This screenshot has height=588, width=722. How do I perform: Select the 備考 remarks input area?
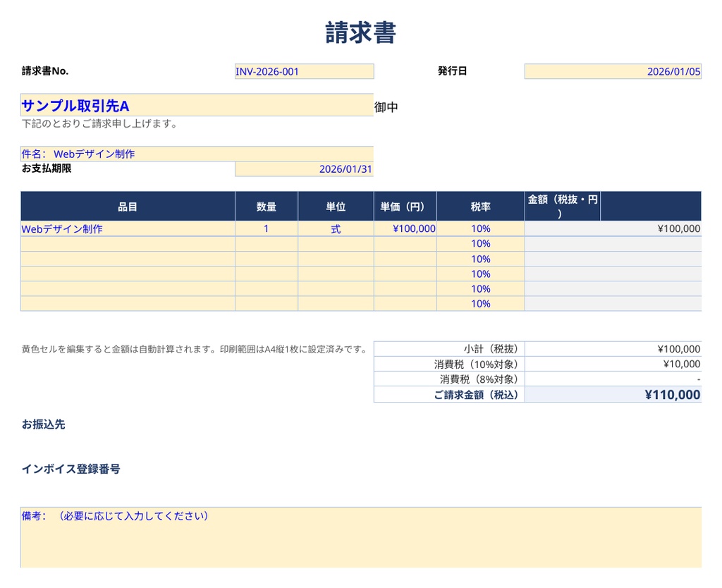tap(361, 537)
